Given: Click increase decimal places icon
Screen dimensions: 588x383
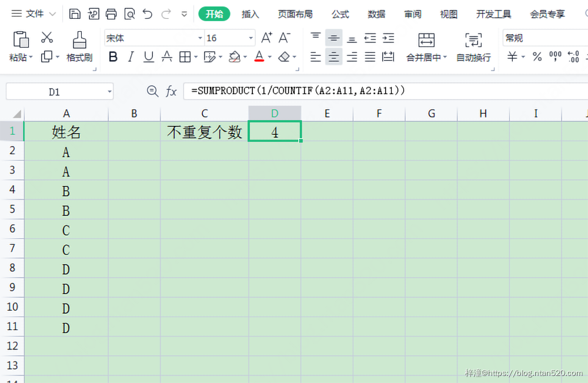Looking at the screenshot, I should click(x=573, y=57).
